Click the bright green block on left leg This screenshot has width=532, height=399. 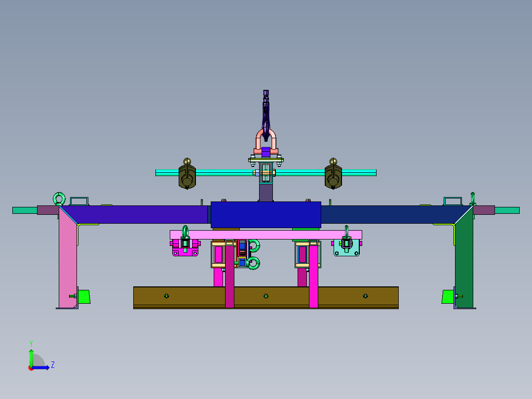pyautogui.click(x=84, y=296)
